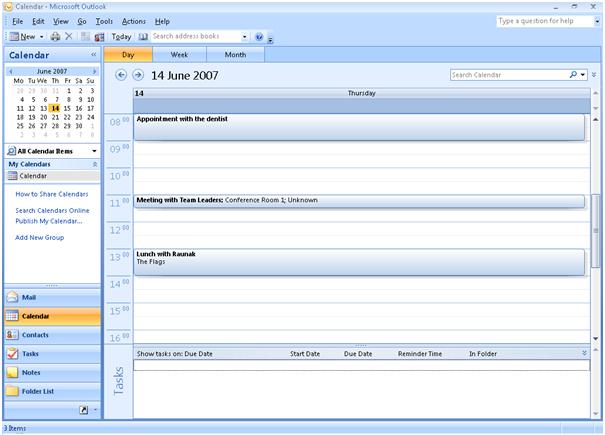Screen dimensions: 605x435
Task: Create a new calendar item with New
Action: coord(22,36)
